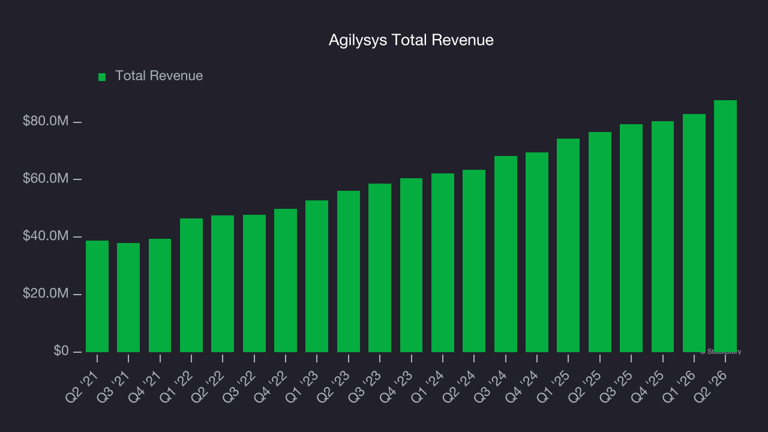Select the $20.0M y-axis label

tap(46, 293)
